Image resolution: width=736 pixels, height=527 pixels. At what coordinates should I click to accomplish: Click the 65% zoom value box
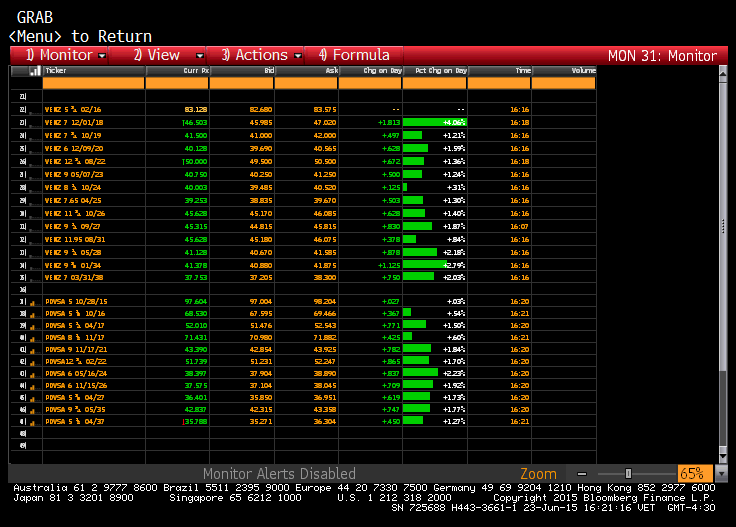click(695, 474)
